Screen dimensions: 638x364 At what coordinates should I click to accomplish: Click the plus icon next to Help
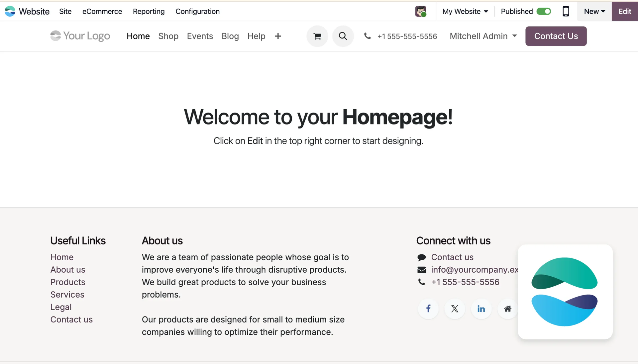278,36
